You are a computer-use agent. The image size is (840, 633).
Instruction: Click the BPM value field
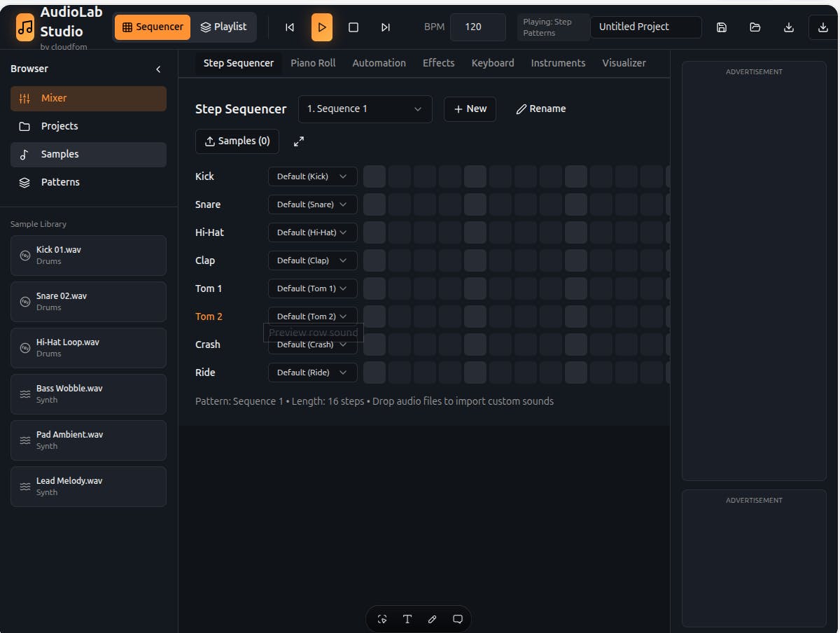(478, 27)
